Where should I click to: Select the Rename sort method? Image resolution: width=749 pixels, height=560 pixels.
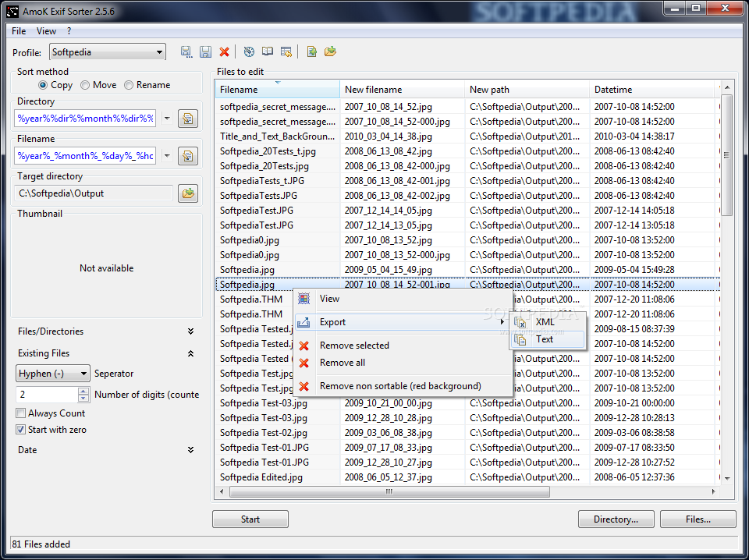129,85
